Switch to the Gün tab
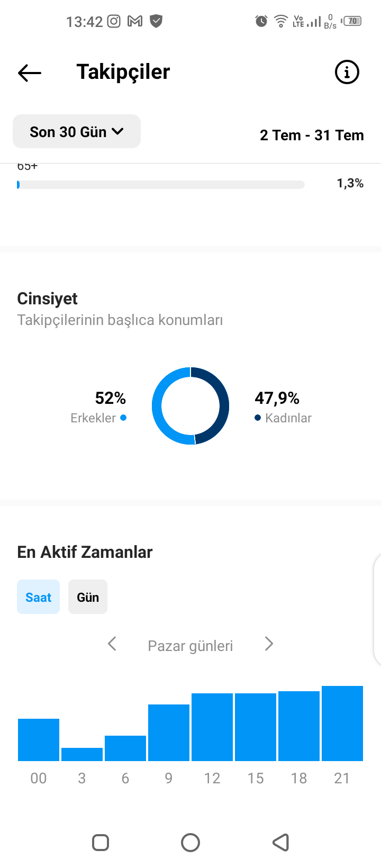 88,597
